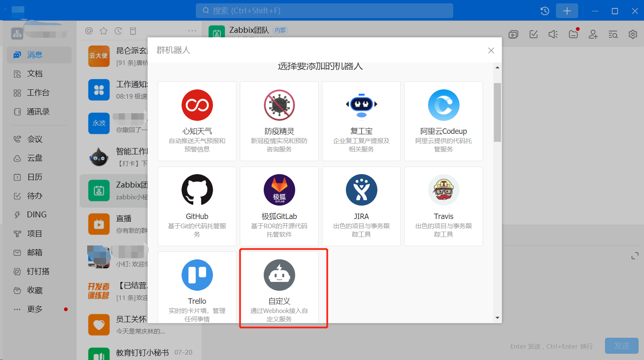644x360 pixels.
Task: Open 日历 calendar
Action: tap(39, 177)
